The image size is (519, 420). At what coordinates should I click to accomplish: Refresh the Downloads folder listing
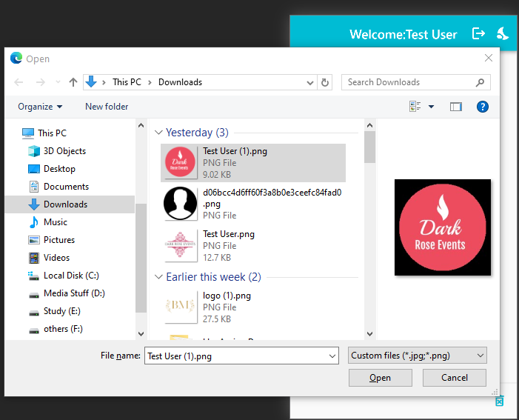(325, 82)
